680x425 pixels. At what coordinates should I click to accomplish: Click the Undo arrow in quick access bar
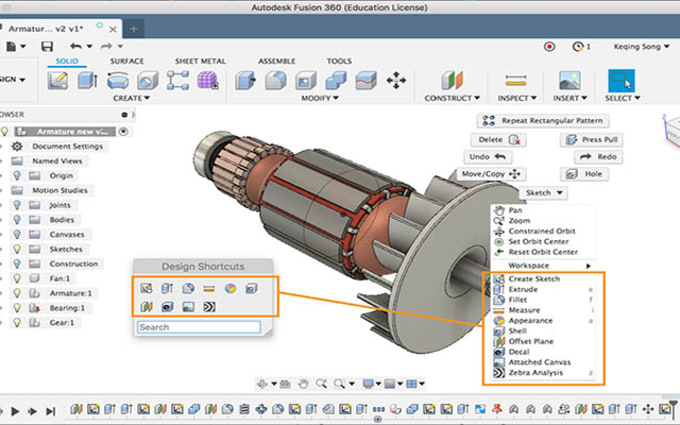pyautogui.click(x=76, y=46)
